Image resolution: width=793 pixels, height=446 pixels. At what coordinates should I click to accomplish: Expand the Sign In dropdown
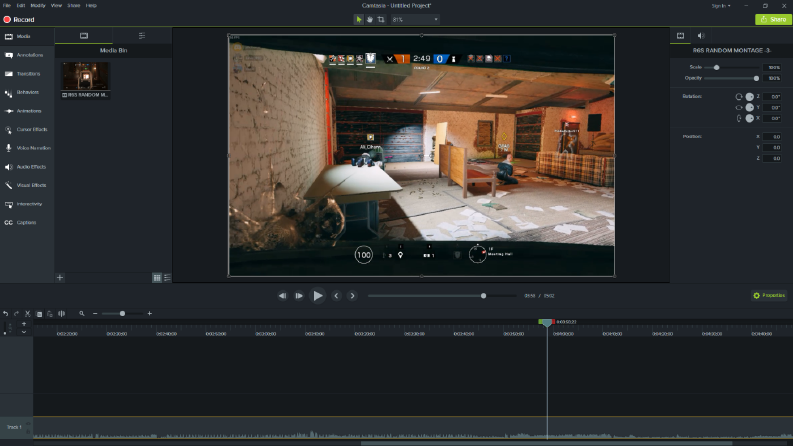[721, 6]
